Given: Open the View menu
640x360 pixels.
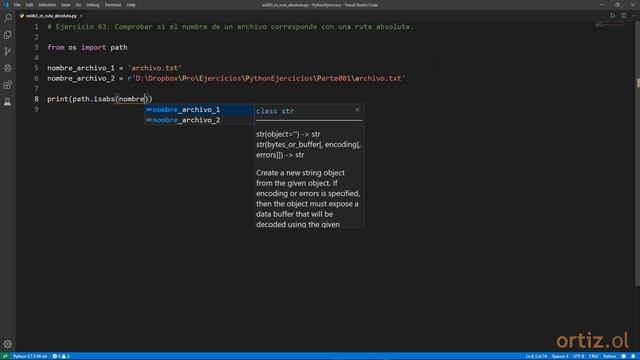Looking at the screenshot, I should 65,5.
